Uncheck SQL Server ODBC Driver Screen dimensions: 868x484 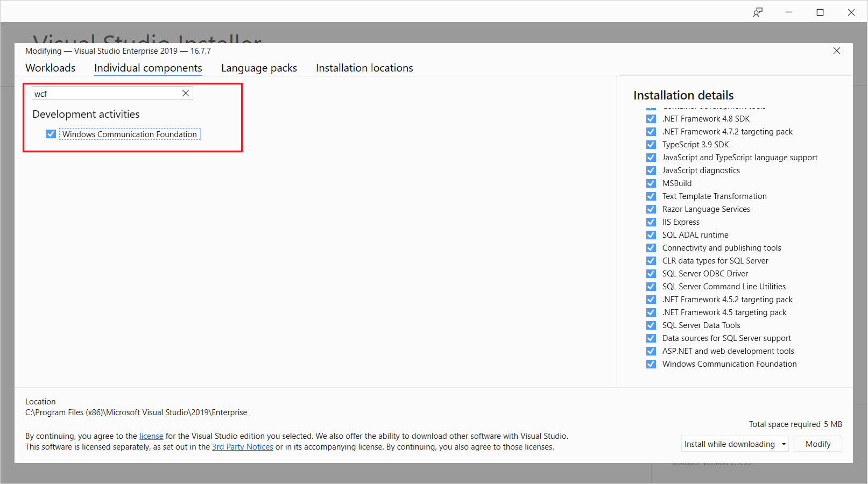click(x=651, y=274)
